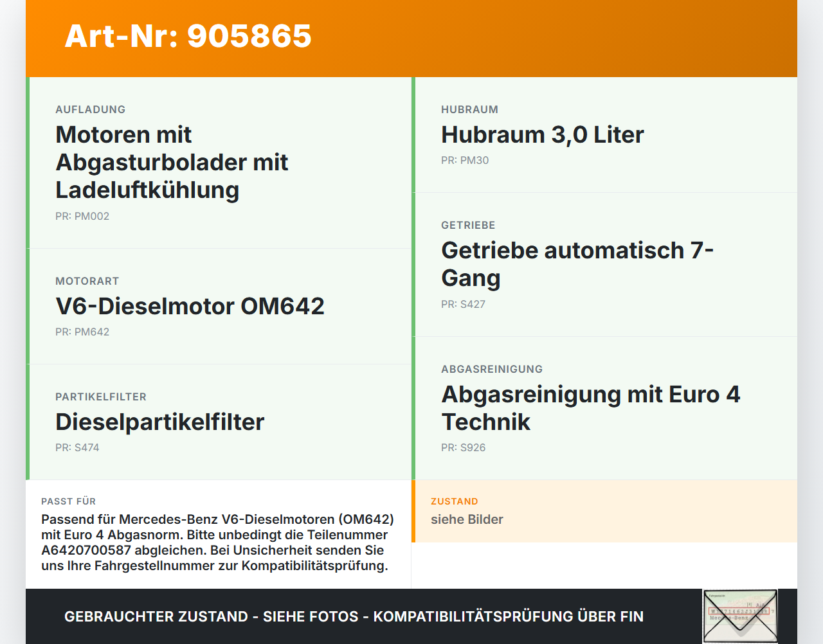Open the vehicle registration thumbnail image

pyautogui.click(x=740, y=616)
